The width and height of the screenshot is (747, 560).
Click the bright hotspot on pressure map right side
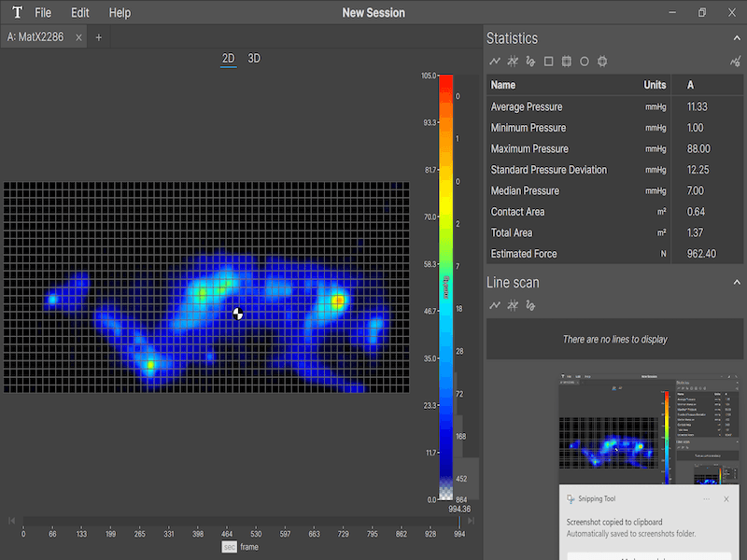tap(338, 301)
